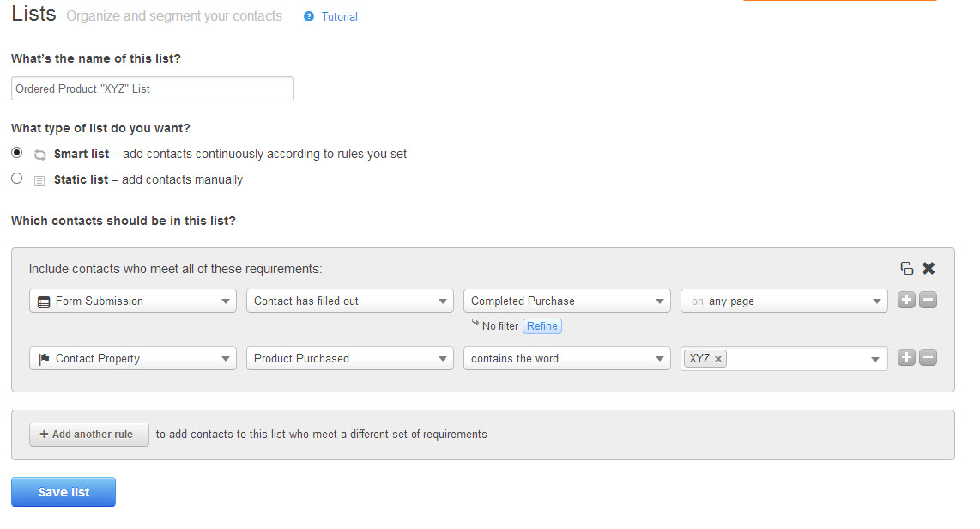980x529 pixels.
Task: Click the Tutorial help question-mark icon
Action: pyautogui.click(x=309, y=16)
